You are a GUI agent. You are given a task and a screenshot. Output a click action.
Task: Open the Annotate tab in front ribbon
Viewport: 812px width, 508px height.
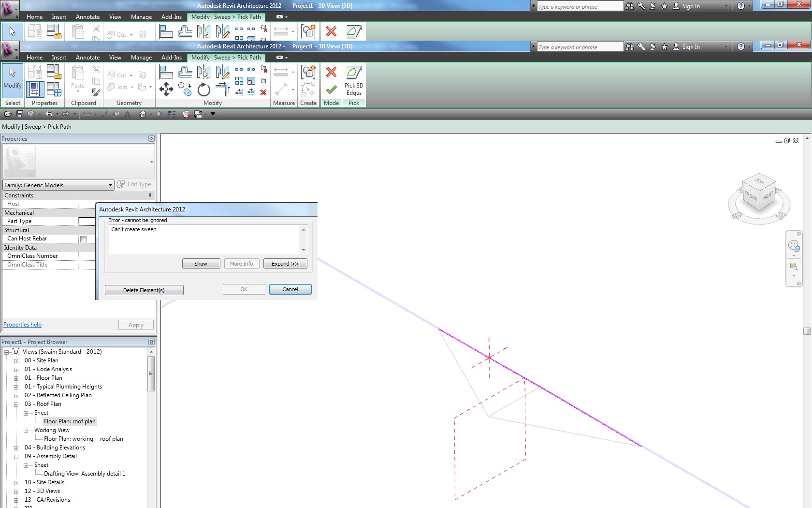(87, 57)
